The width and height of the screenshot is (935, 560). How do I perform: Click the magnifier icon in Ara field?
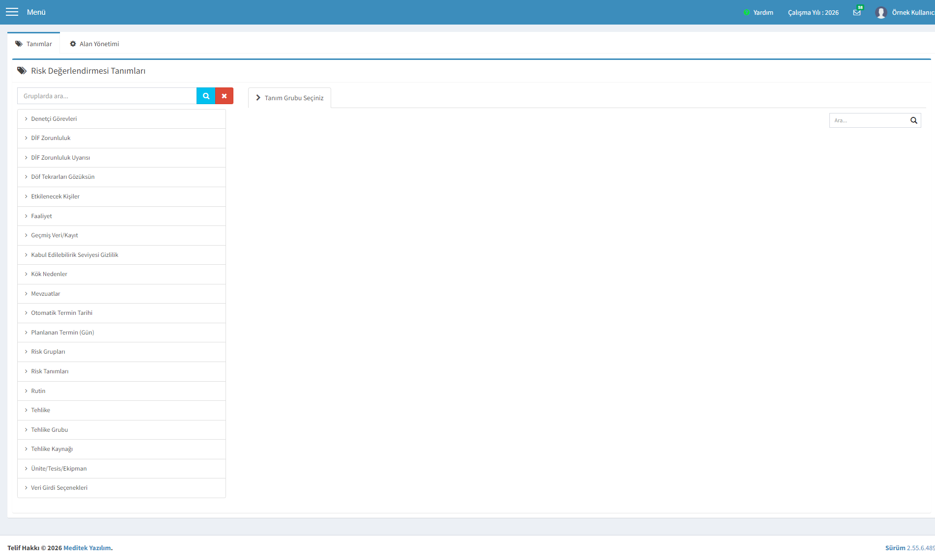pos(914,120)
